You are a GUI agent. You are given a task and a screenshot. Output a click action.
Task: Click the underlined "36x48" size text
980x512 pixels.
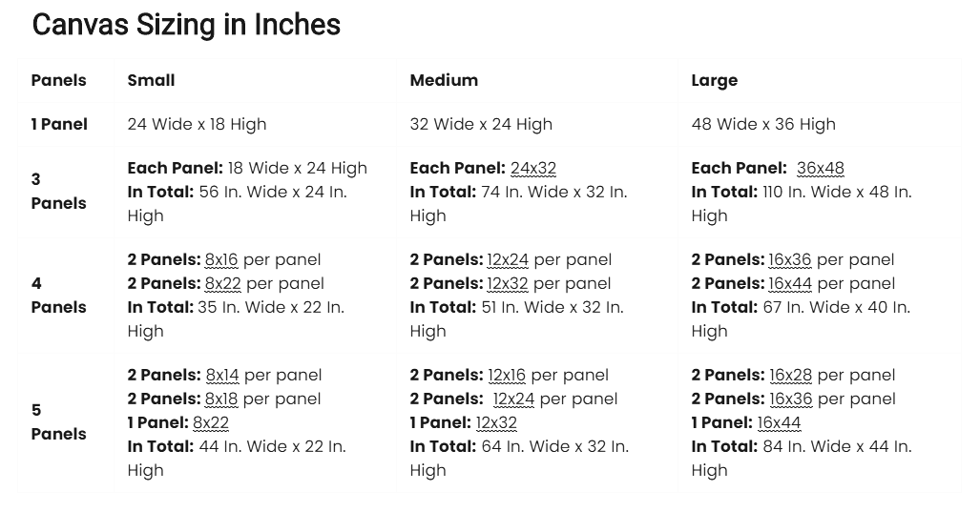click(x=820, y=168)
